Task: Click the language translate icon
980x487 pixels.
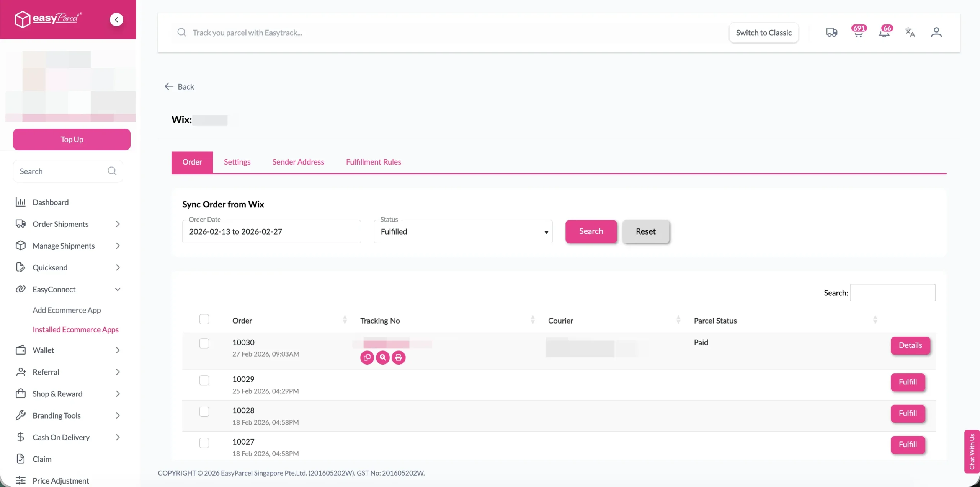Action: coord(910,33)
